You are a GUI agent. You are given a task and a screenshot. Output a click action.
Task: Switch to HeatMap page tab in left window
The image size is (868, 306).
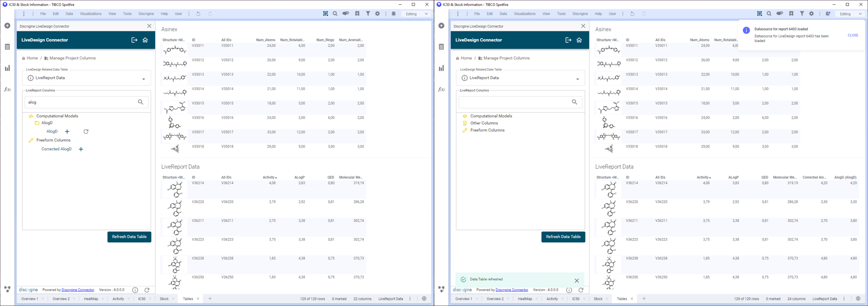point(91,299)
